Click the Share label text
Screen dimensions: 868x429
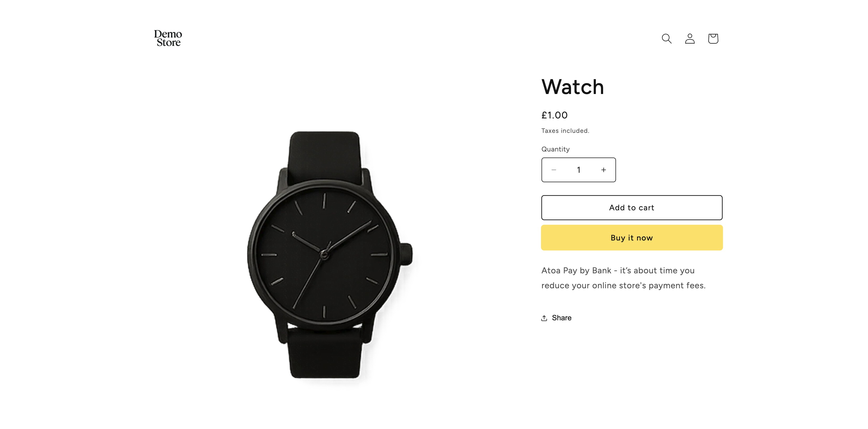coord(562,318)
